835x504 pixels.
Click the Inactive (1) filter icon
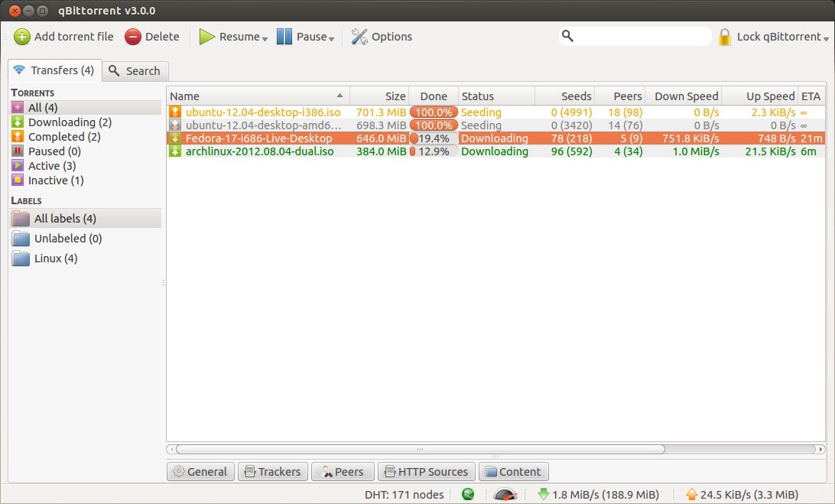[18, 180]
